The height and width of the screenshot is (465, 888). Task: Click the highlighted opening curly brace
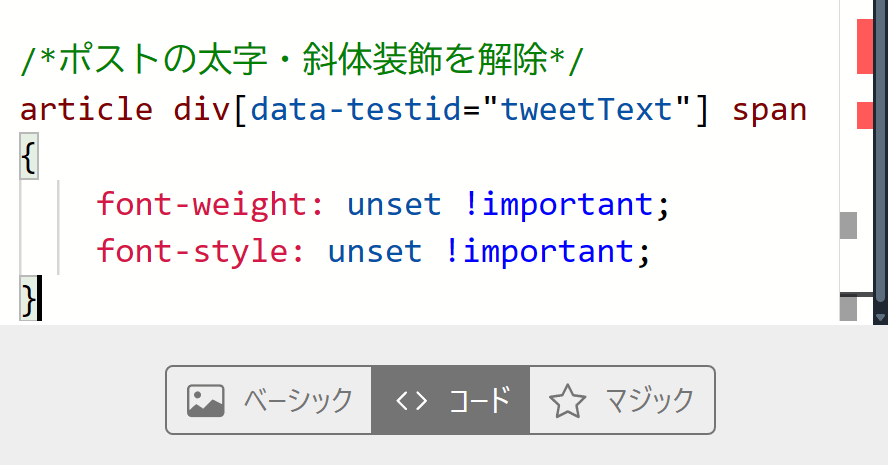[28, 157]
